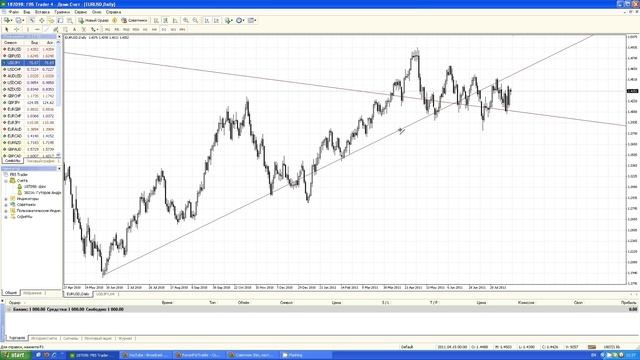Select the horizontal line tool
Screen dimensions: 640x360
[x=37, y=29]
